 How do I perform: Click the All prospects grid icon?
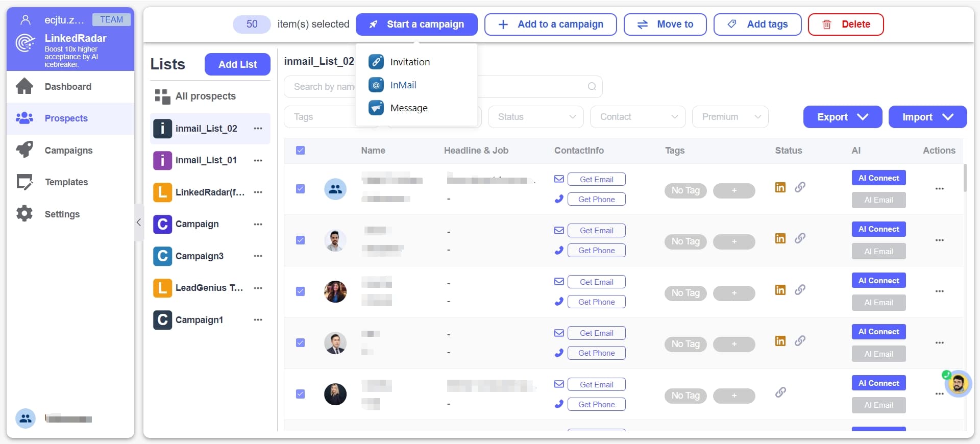click(x=162, y=96)
